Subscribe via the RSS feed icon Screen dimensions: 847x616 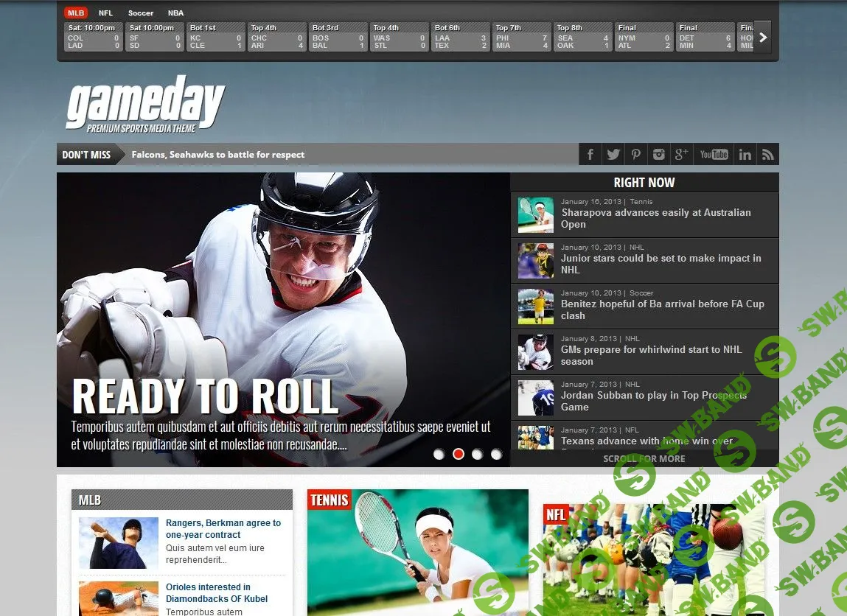point(767,154)
